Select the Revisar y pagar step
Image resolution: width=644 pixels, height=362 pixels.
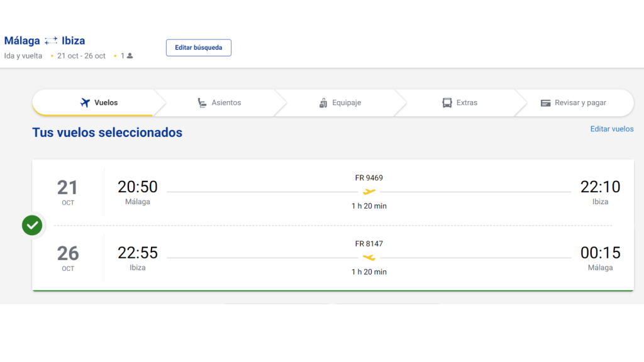click(x=574, y=102)
